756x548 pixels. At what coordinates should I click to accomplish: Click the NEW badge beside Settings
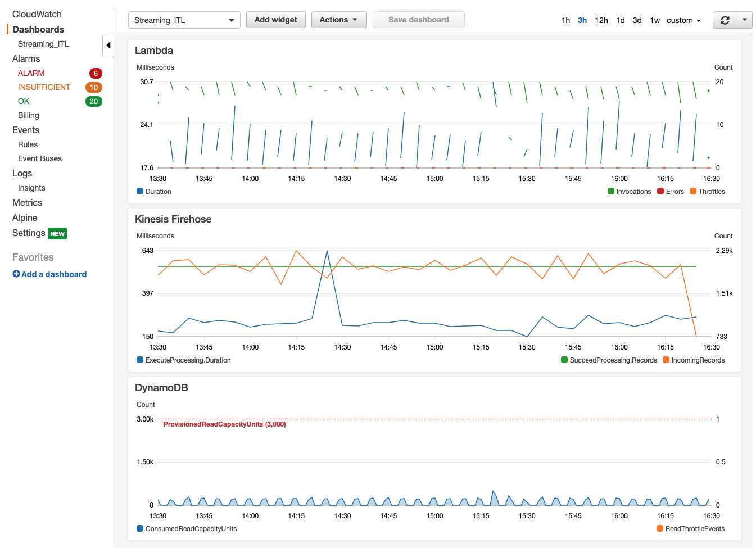[57, 234]
